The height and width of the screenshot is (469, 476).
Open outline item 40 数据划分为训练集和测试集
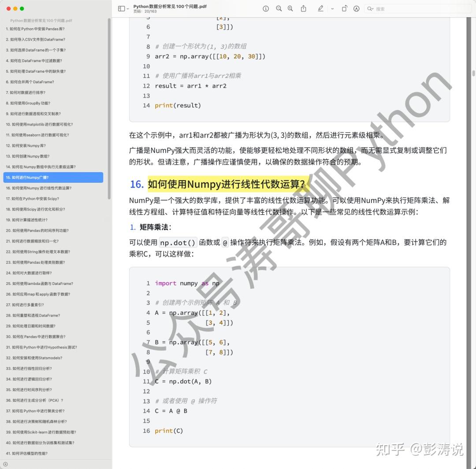pyautogui.click(x=40, y=443)
